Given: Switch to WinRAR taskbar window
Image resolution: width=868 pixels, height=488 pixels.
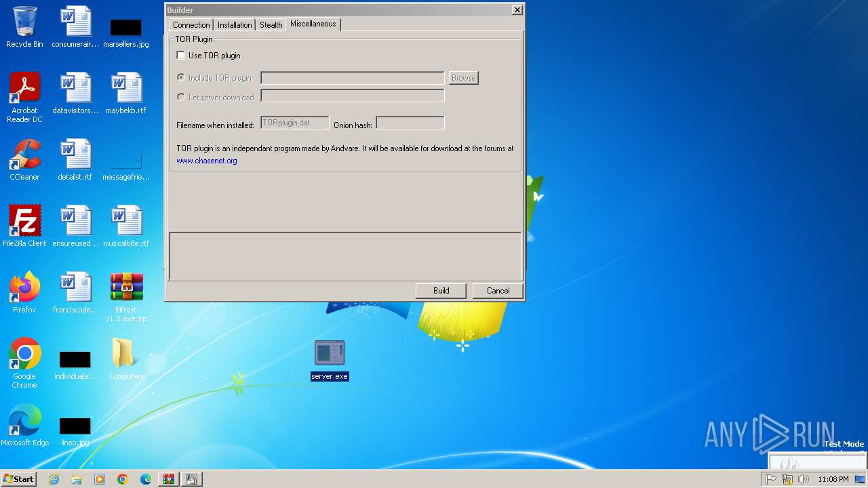Looking at the screenshot, I should coord(169,479).
